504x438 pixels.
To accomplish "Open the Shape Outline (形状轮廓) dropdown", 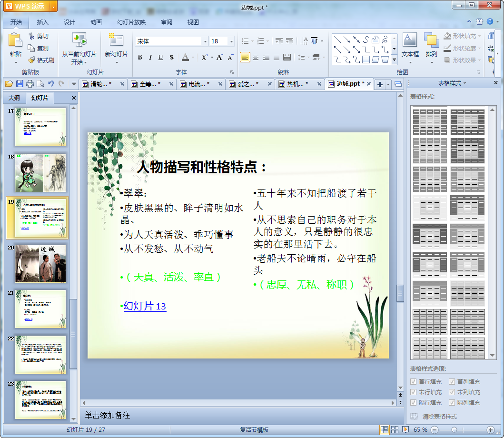I will (x=480, y=48).
